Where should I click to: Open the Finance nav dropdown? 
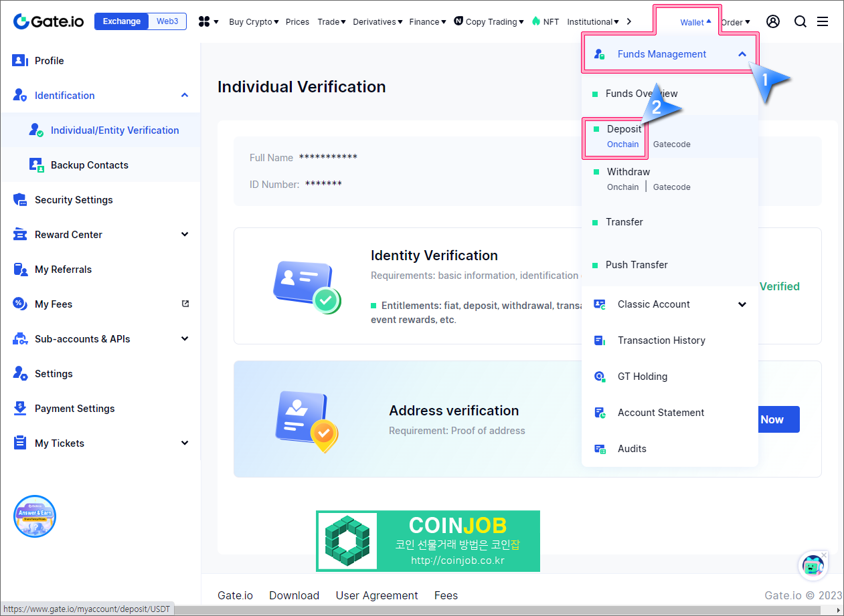(428, 21)
